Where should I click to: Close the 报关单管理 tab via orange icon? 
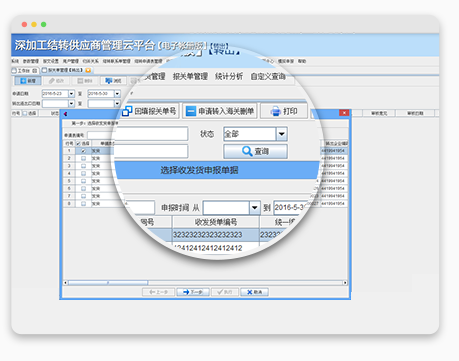(x=88, y=70)
